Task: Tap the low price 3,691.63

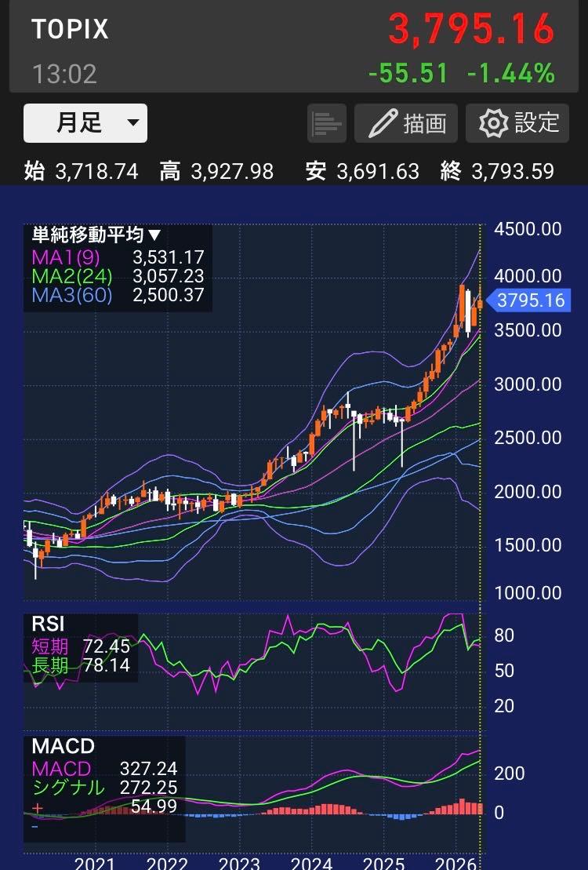Action: (x=378, y=172)
